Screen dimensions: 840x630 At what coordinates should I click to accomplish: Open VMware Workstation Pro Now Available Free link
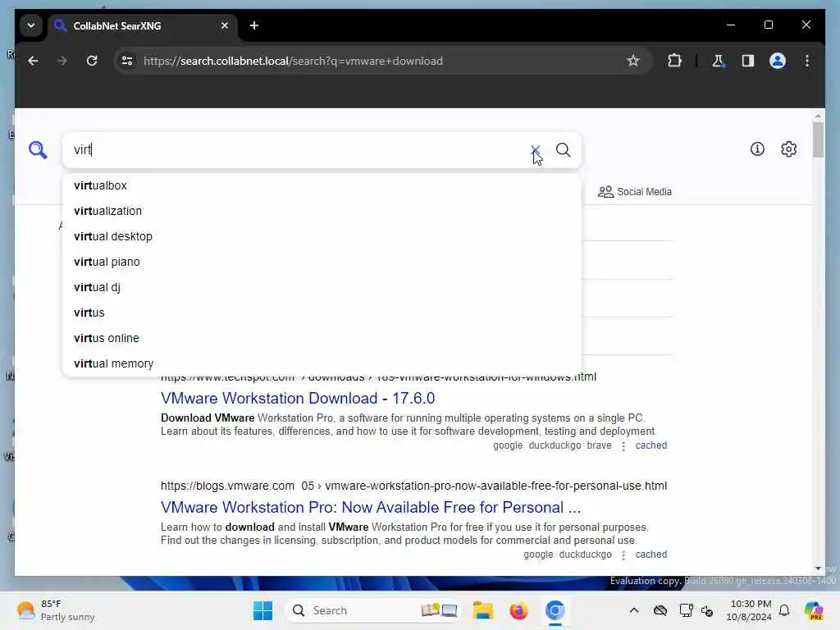pyautogui.click(x=371, y=507)
